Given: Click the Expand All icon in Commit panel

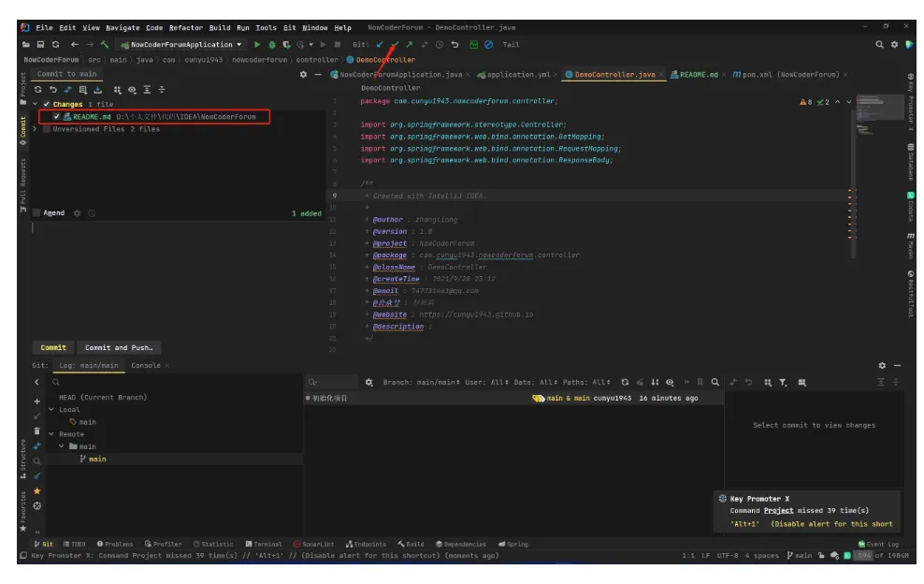Looking at the screenshot, I should pos(147,90).
